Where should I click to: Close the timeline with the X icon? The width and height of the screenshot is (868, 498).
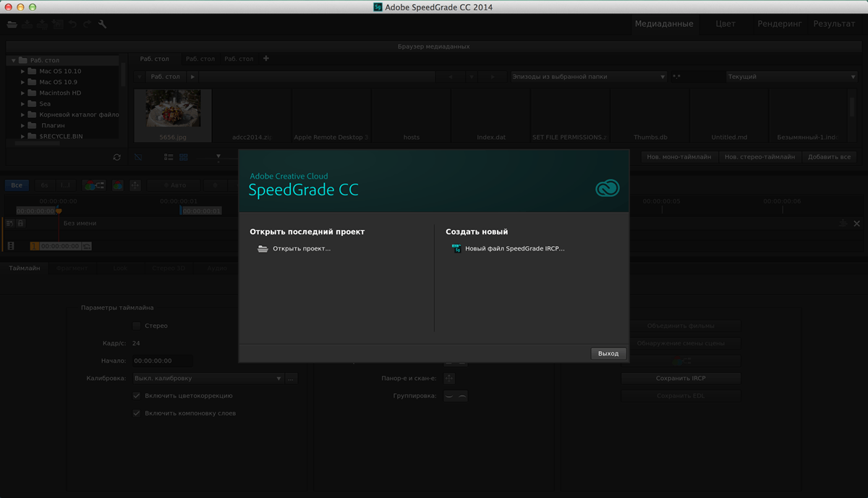[857, 224]
